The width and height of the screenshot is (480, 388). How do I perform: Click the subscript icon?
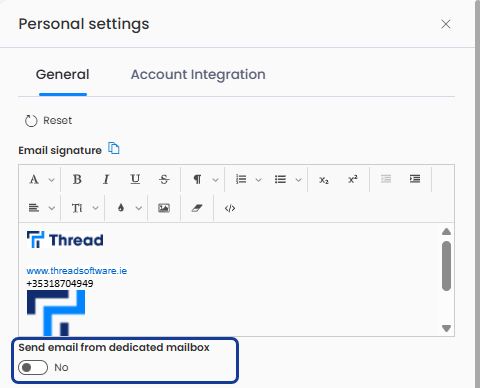pos(324,180)
